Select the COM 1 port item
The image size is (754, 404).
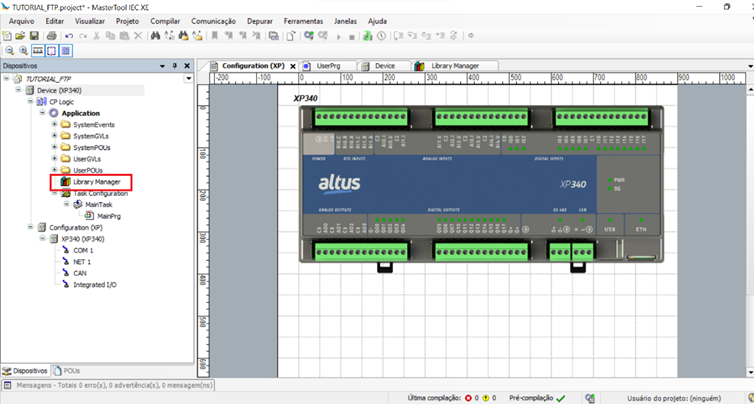(83, 251)
